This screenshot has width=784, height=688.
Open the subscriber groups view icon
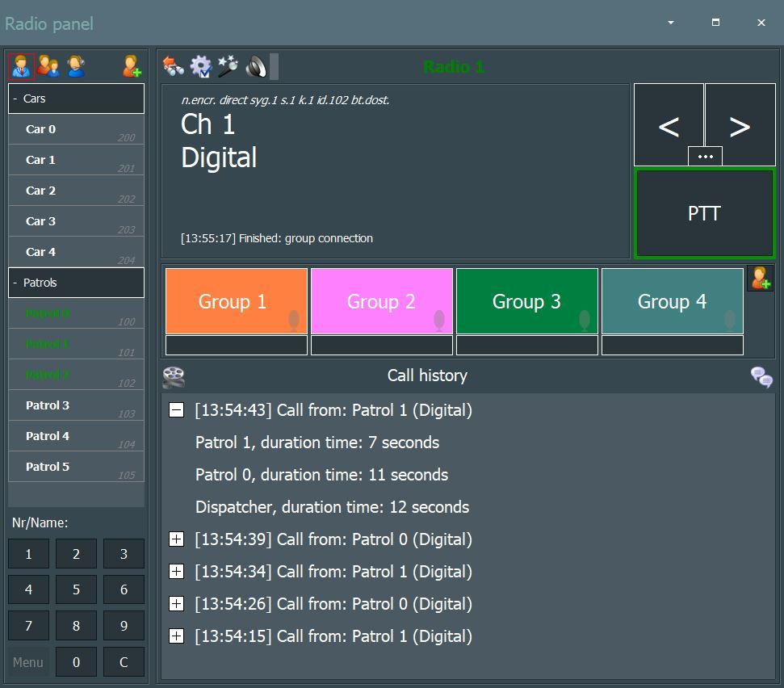pyautogui.click(x=48, y=66)
